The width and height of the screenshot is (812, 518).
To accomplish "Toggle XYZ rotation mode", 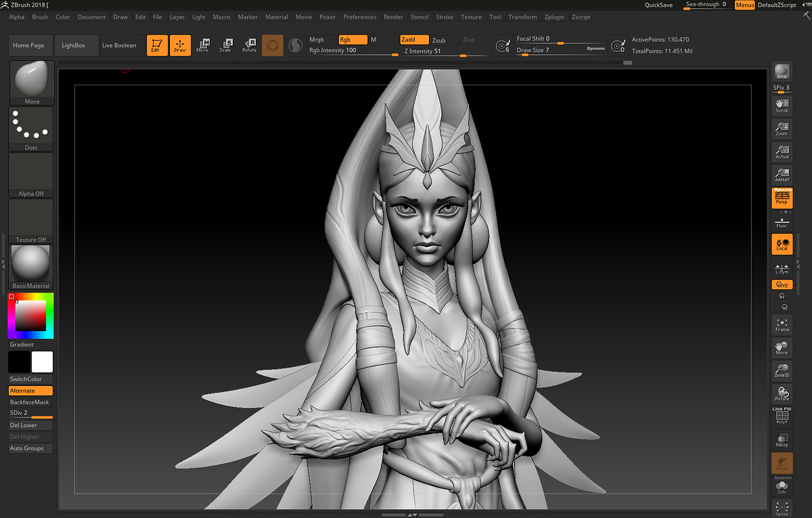I will click(x=782, y=284).
